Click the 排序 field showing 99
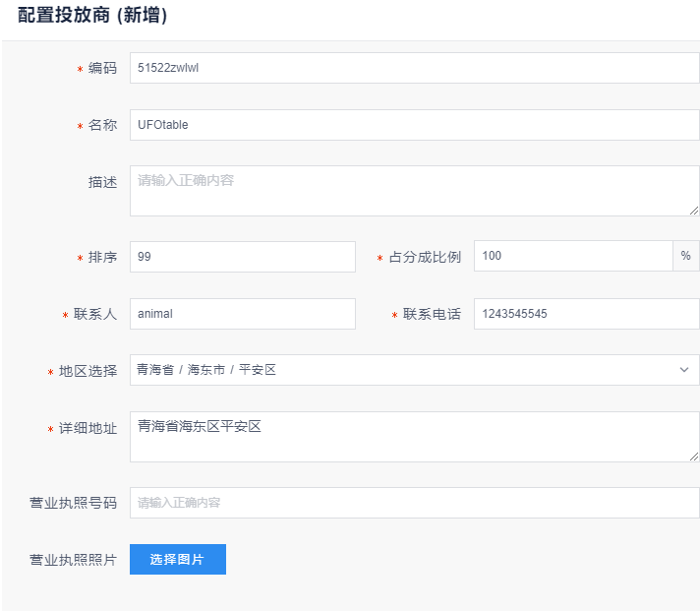The image size is (700, 611). (x=243, y=257)
